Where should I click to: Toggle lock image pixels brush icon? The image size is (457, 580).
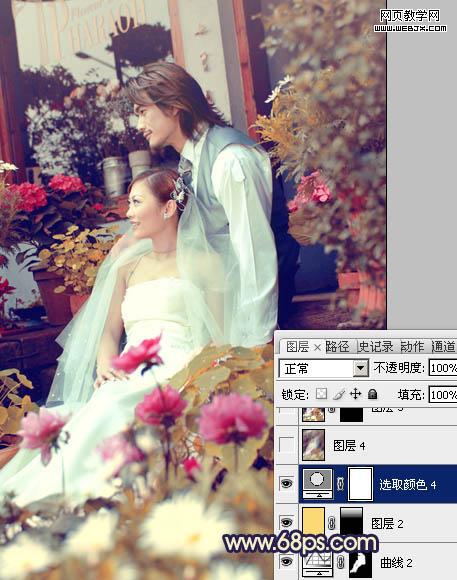[339, 394]
